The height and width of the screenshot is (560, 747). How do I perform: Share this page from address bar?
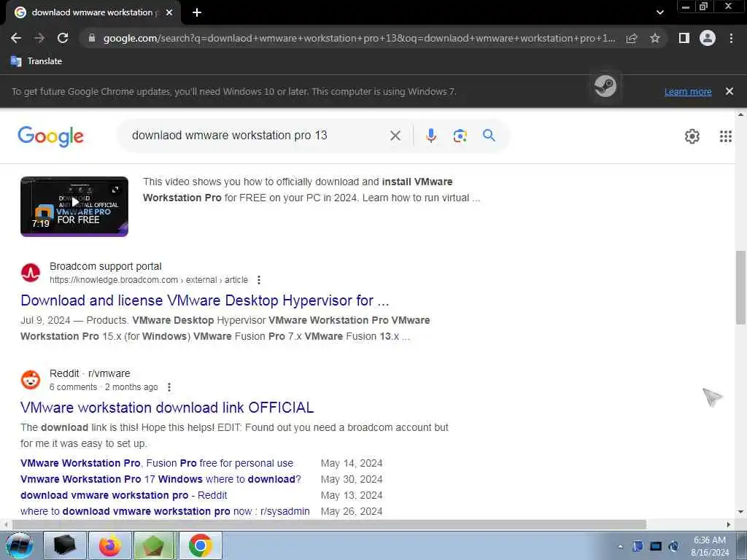point(632,39)
